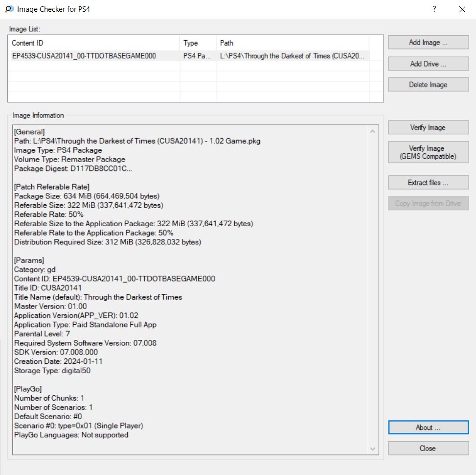Screen dimensions: 476x475
Task: Open the About ... dialog
Action: (x=429, y=427)
